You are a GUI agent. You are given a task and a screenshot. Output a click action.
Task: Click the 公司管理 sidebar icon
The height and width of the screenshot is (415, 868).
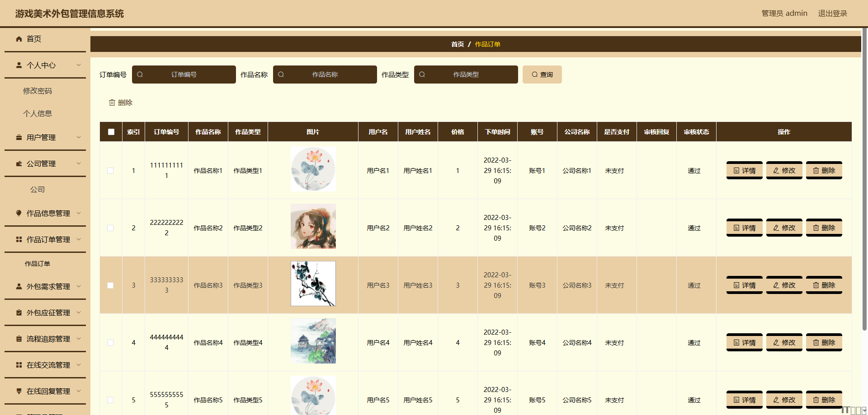pos(19,163)
